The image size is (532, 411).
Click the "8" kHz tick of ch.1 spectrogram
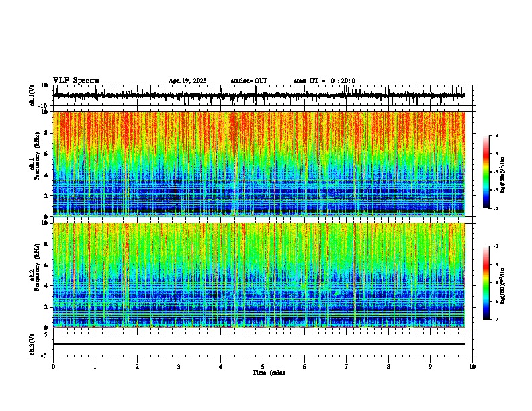47,133
